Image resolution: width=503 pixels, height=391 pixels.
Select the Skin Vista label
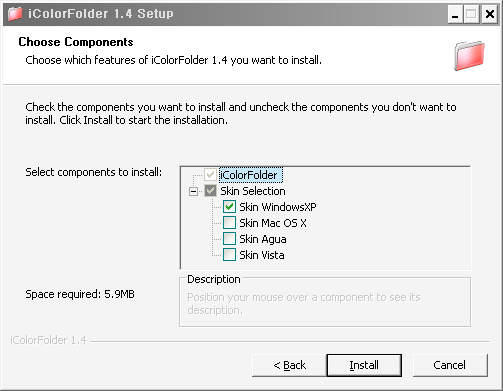coord(262,255)
